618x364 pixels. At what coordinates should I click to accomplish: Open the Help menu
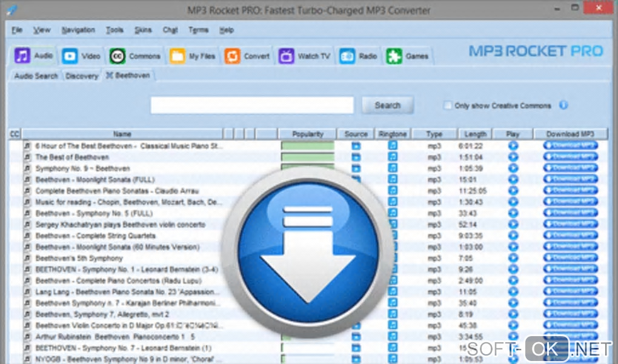click(x=226, y=30)
